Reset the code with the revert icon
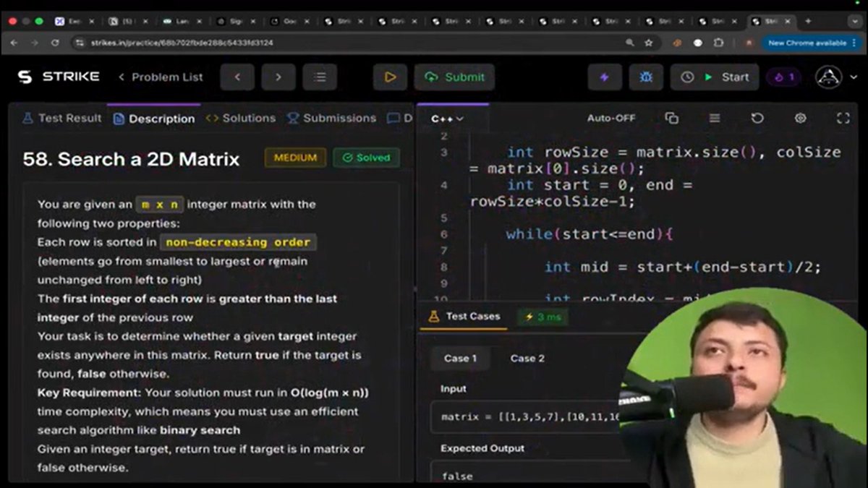Image resolution: width=868 pixels, height=488 pixels. [x=757, y=118]
